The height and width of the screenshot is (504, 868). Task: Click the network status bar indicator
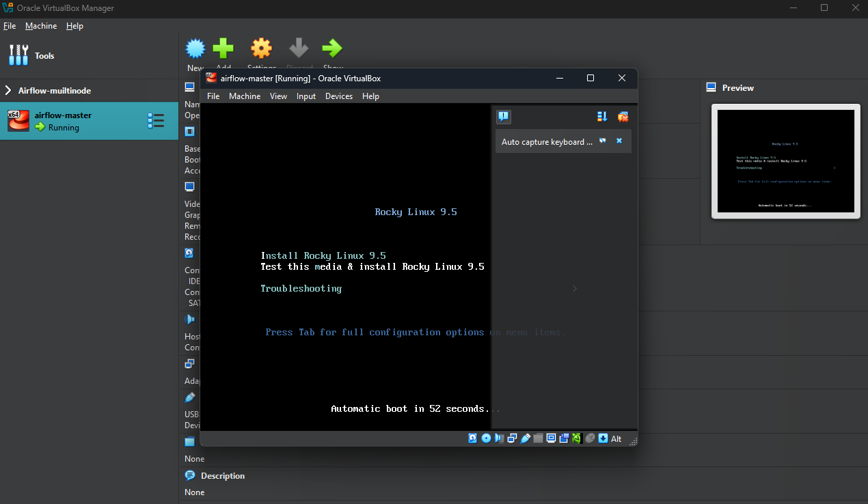(x=512, y=438)
